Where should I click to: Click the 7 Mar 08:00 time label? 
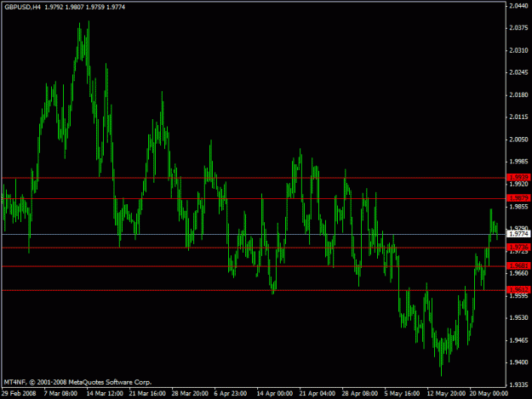point(60,394)
